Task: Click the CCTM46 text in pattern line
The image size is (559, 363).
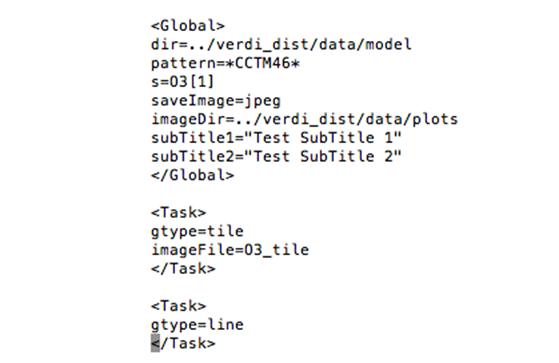Action: tap(263, 63)
